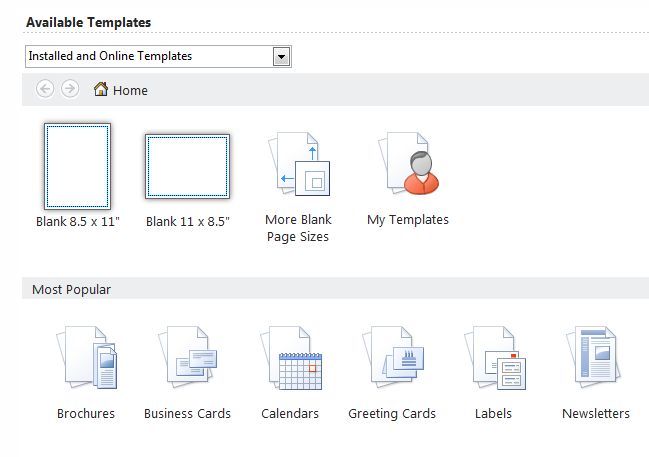Open the Calendars template category icon
Screen dimensions: 649x457
point(291,358)
